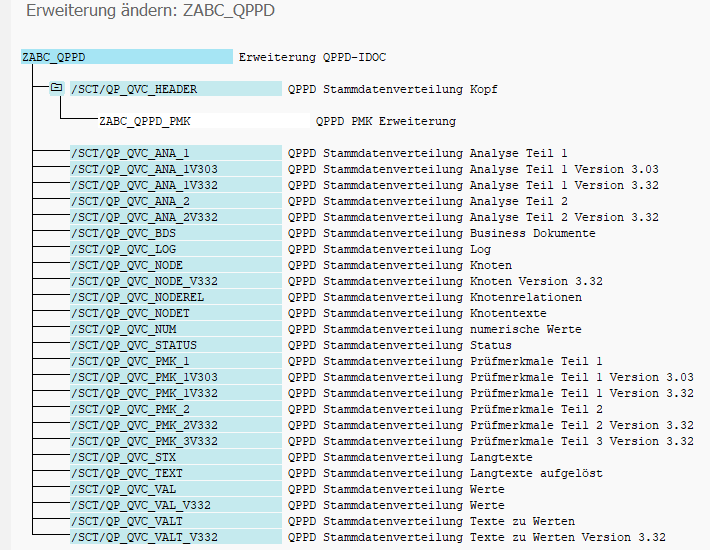The image size is (710, 550).
Task: Select segment /SCT/QP_QVC_VALT_V332
Action: [x=144, y=537]
